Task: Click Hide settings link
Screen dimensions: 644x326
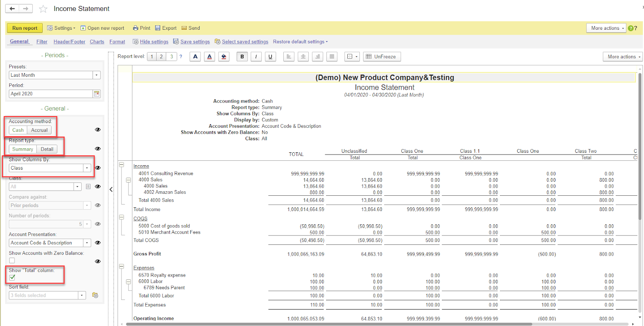Action: coord(151,42)
